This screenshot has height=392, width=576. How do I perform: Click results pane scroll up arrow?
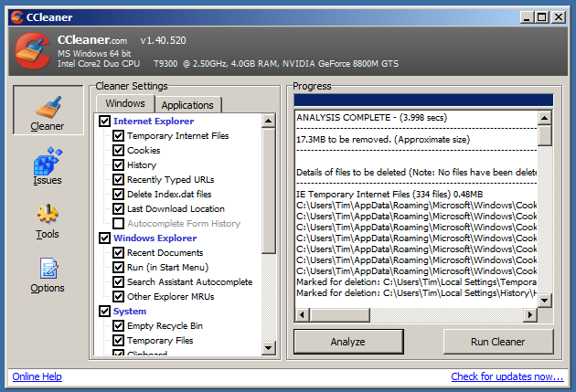(x=544, y=118)
